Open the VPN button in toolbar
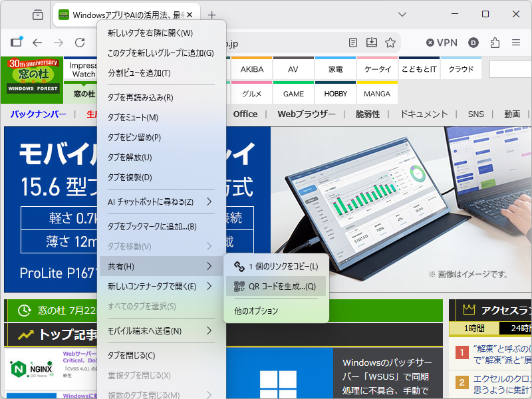 tap(442, 43)
